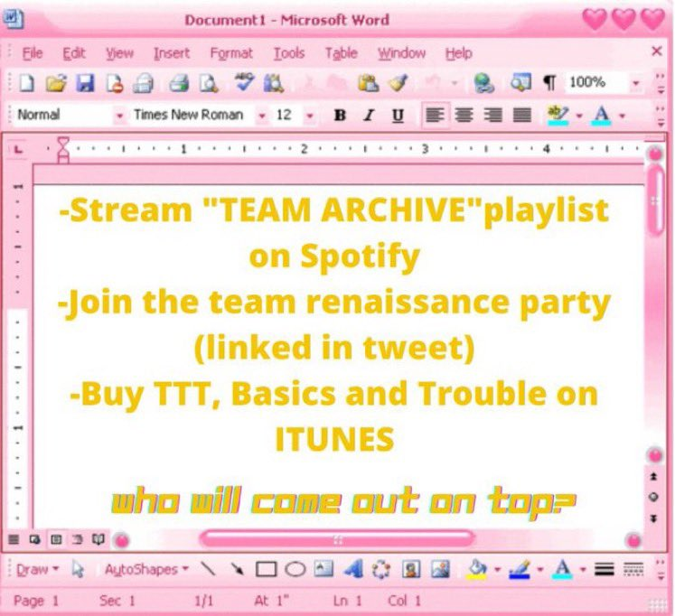The width and height of the screenshot is (675, 616).
Task: Click the vertical scrollbar thumb
Action: point(655,201)
